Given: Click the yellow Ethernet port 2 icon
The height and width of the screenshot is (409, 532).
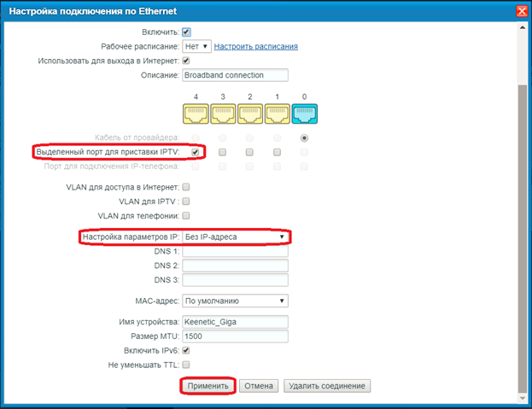Looking at the screenshot, I should [x=250, y=114].
